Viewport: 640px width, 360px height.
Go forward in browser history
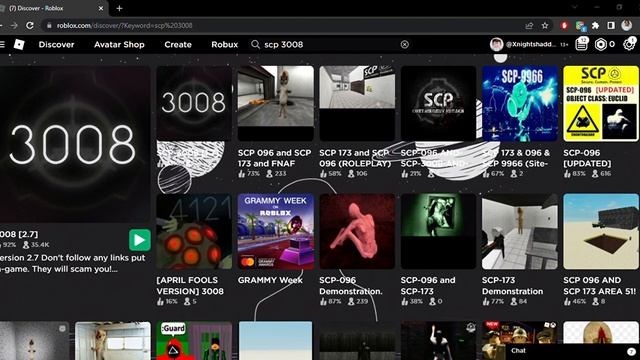[x=14, y=25]
